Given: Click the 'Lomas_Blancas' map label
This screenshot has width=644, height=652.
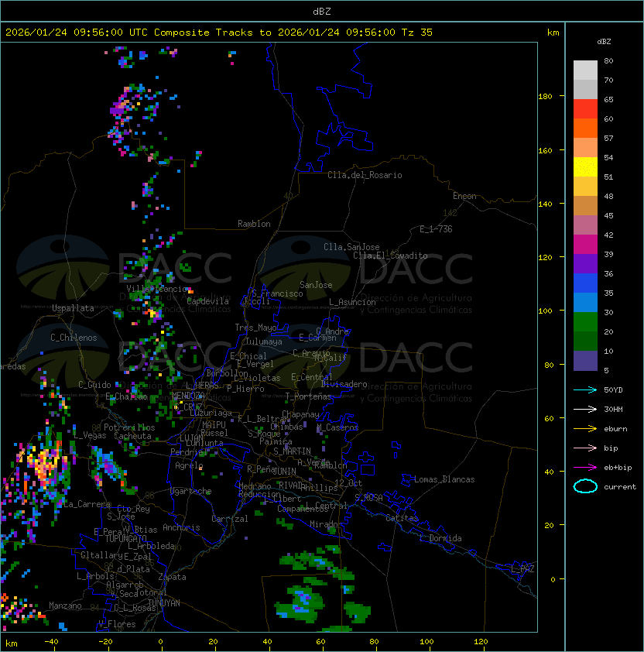Looking at the screenshot, I should pos(444,479).
